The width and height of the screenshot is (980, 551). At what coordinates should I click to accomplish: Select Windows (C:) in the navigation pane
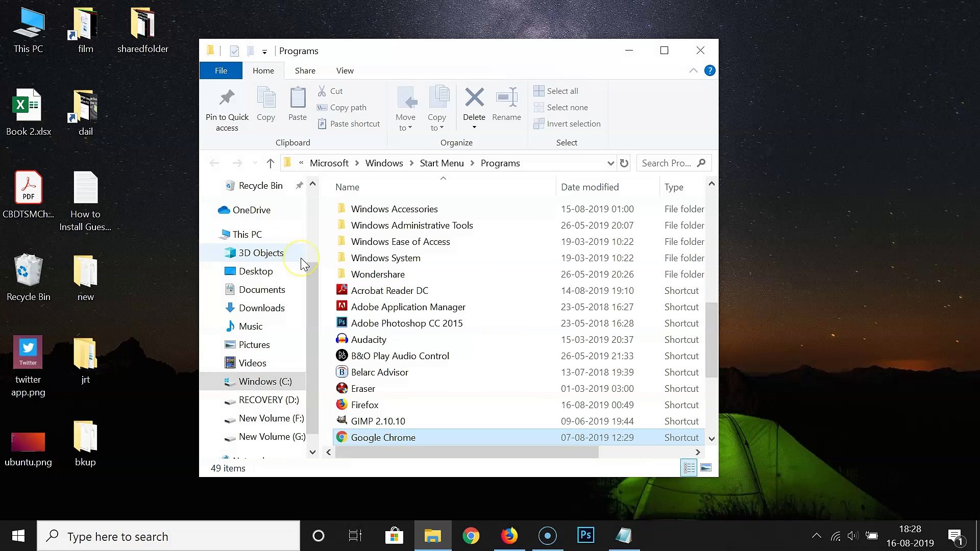click(265, 381)
